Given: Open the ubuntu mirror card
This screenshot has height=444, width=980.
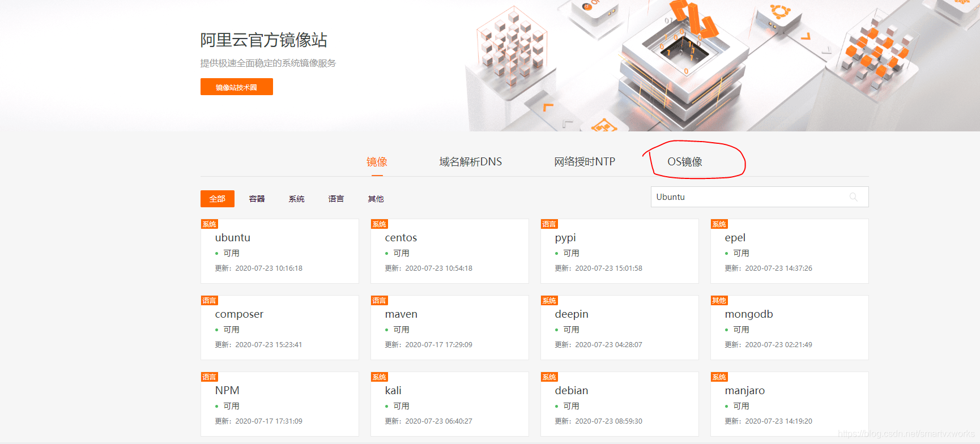Looking at the screenshot, I should pyautogui.click(x=280, y=251).
